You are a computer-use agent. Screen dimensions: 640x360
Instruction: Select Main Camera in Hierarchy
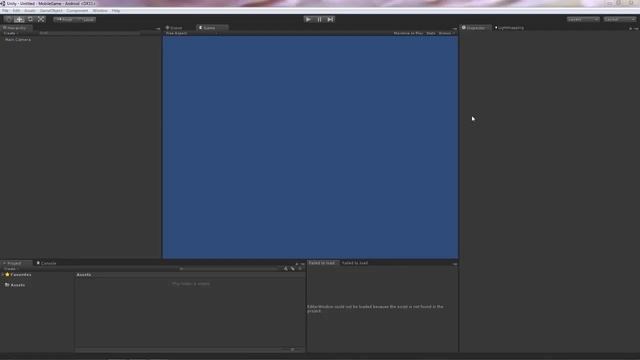click(x=18, y=40)
